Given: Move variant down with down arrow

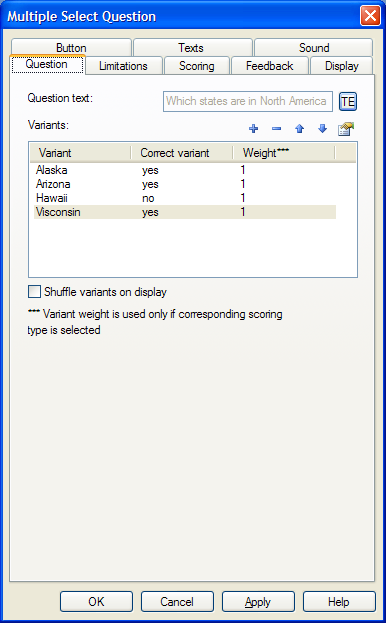Looking at the screenshot, I should pyautogui.click(x=322, y=128).
